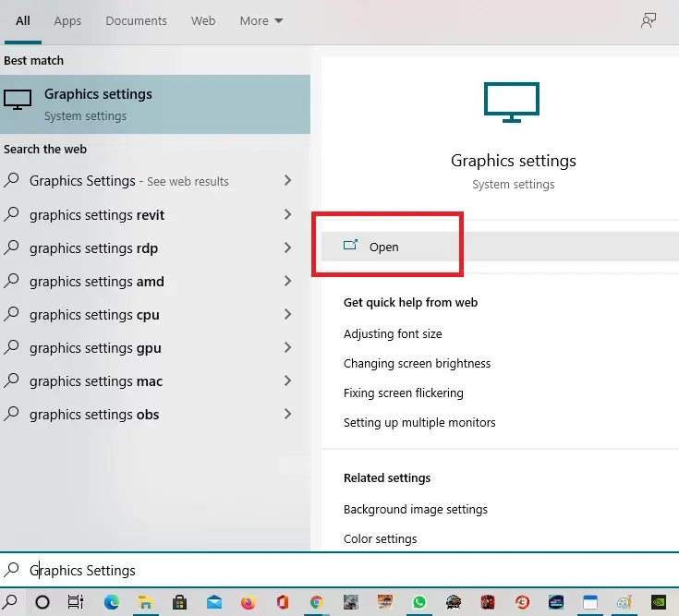The height and width of the screenshot is (616, 679).
Task: Select graphics settings mac suggestion
Action: 155,380
